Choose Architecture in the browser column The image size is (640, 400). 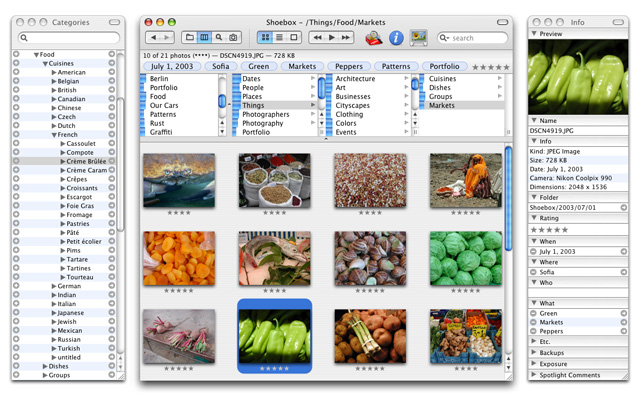pyautogui.click(x=356, y=78)
